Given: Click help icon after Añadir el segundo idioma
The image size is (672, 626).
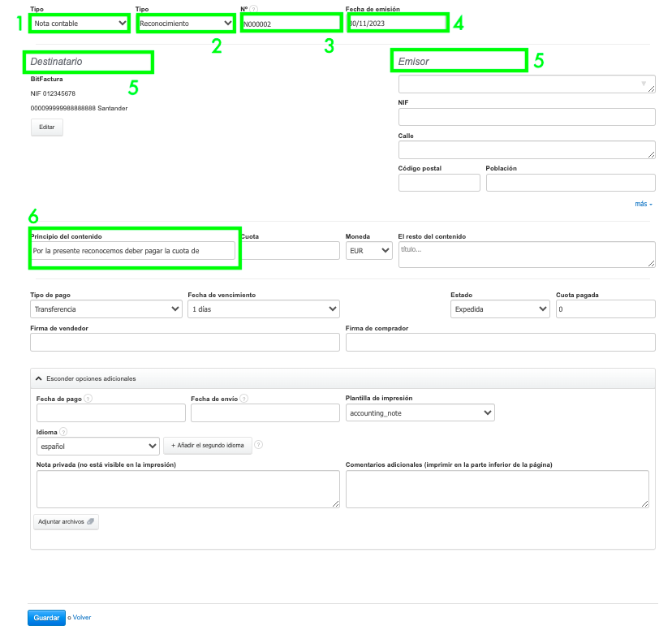Looking at the screenshot, I should (259, 445).
